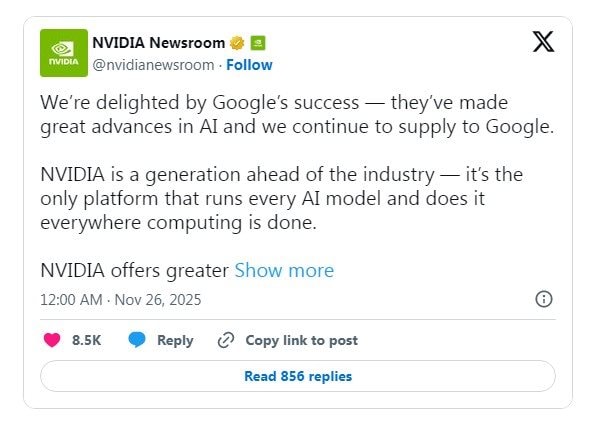Click the 'NVIDIA offers greater' truncated text
Image resolution: width=612 pixels, height=424 pixels.
[135, 270]
